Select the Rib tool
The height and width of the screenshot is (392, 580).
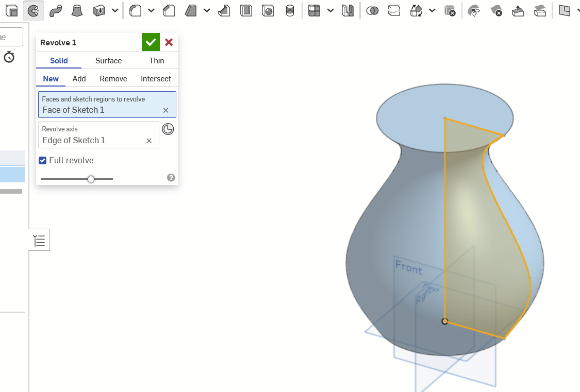coord(224,11)
